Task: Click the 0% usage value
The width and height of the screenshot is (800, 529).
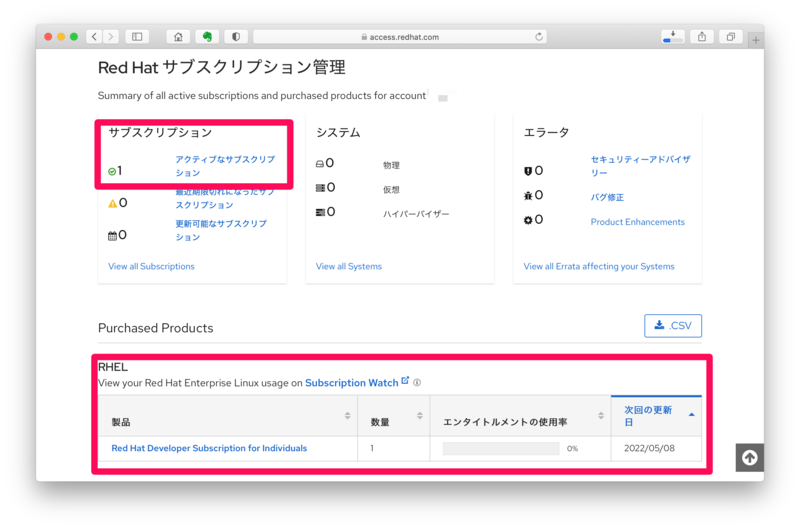Action: tap(572, 448)
